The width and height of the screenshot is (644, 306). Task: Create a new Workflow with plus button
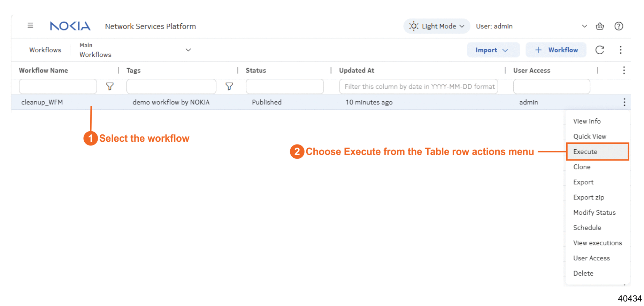(556, 50)
